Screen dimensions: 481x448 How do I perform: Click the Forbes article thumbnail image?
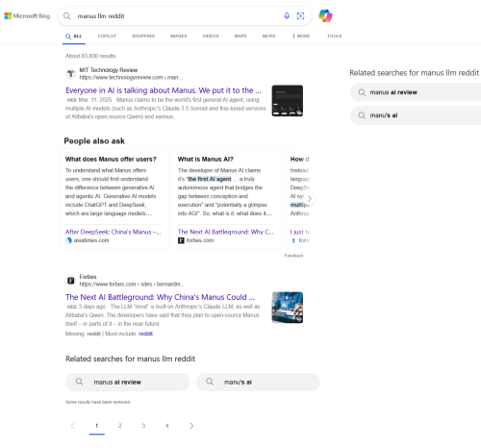[x=288, y=308]
